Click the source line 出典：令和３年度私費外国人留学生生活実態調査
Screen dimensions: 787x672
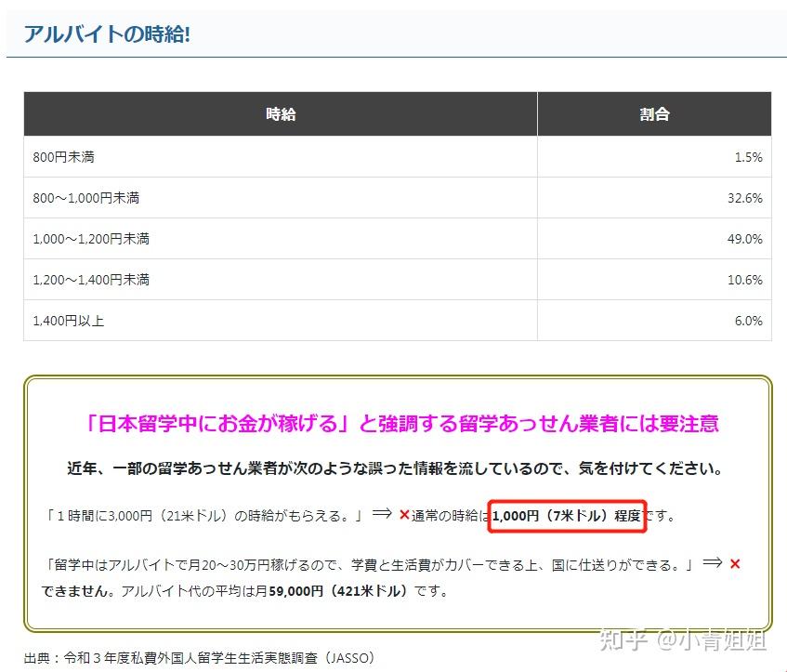[x=199, y=658]
